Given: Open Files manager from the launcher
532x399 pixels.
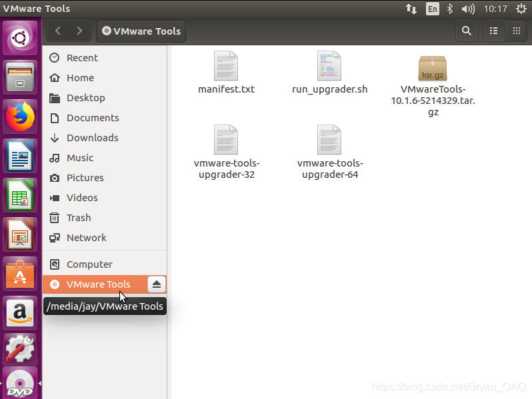Looking at the screenshot, I should pyautogui.click(x=20, y=78).
